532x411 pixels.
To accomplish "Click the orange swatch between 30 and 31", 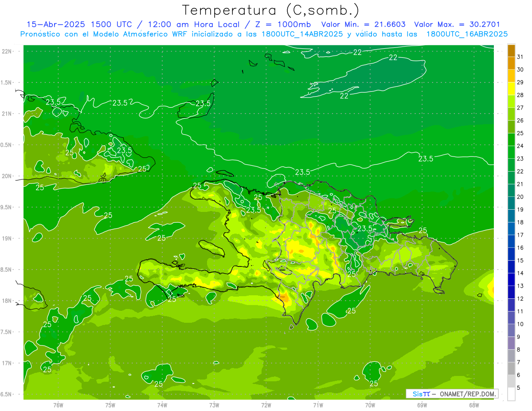I will 511,63.
